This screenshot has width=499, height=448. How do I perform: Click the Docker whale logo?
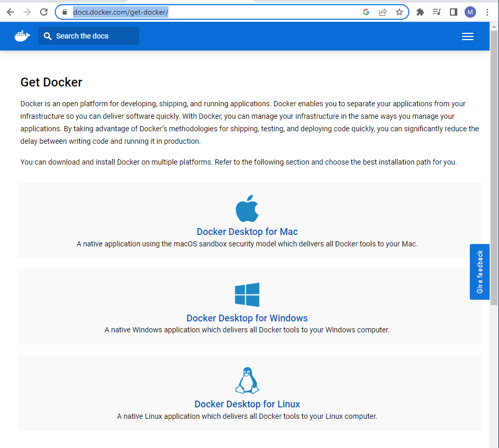[x=22, y=36]
